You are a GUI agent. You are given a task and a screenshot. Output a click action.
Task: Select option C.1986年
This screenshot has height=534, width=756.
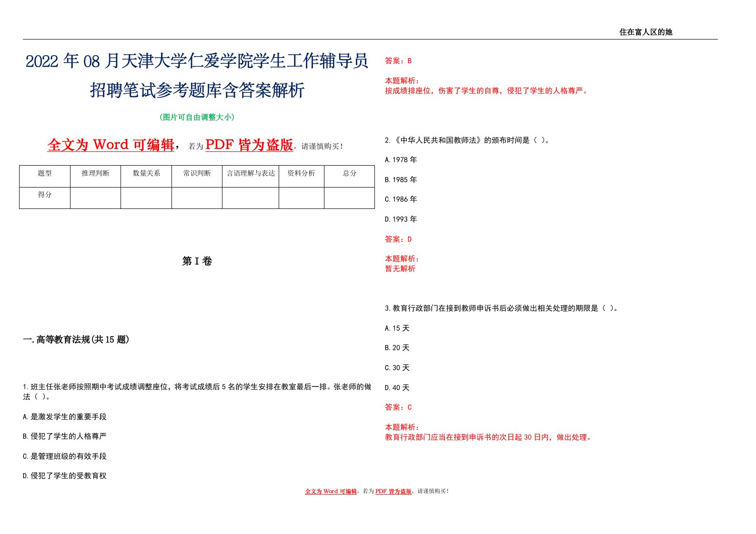(401, 199)
